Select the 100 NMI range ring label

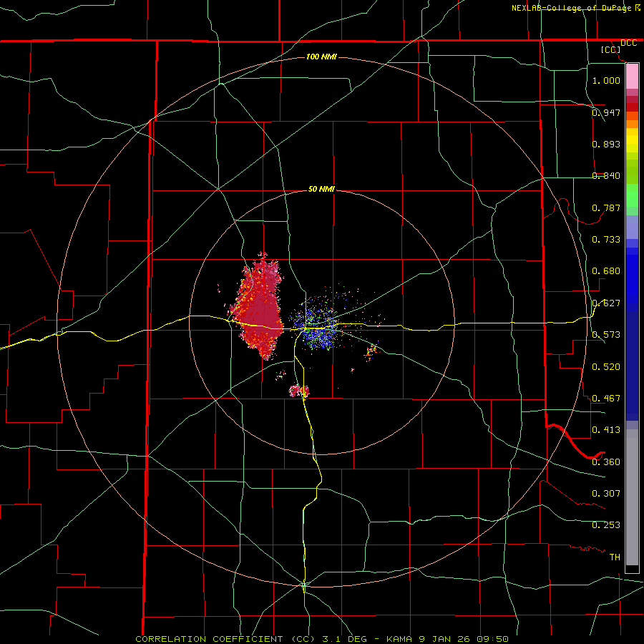point(321,57)
